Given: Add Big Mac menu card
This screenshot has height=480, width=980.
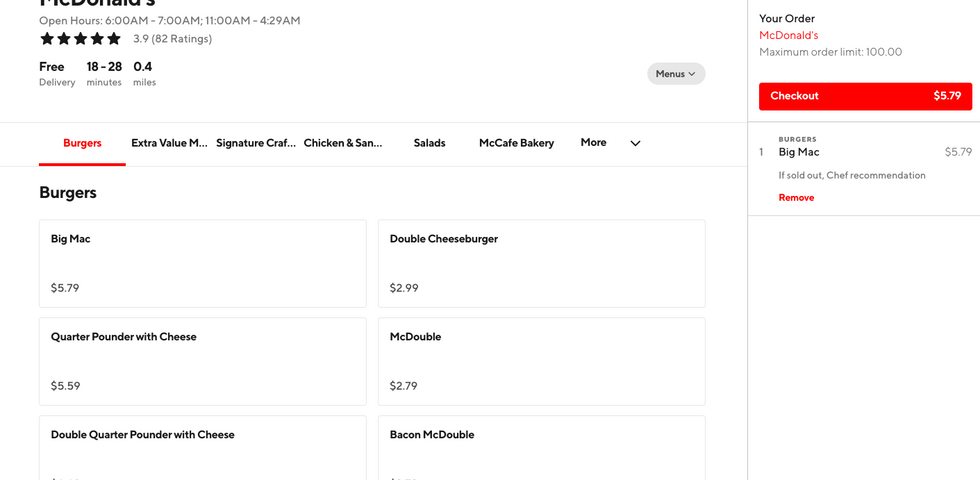Looking at the screenshot, I should point(202,264).
